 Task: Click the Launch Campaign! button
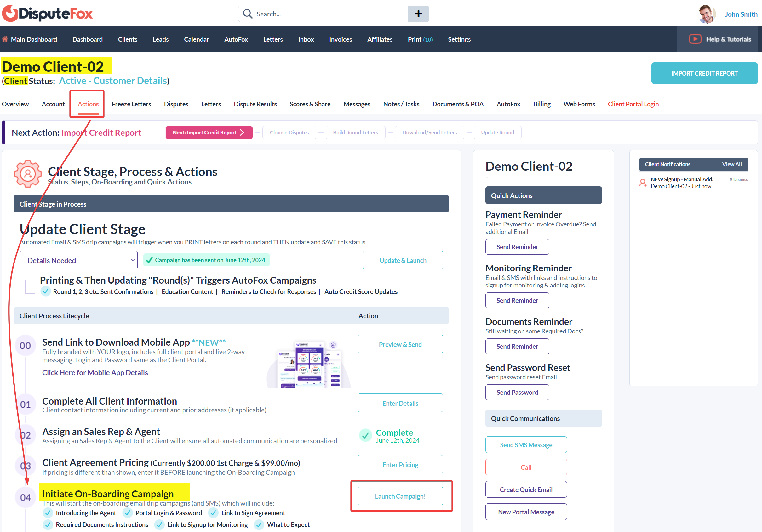pyautogui.click(x=400, y=496)
